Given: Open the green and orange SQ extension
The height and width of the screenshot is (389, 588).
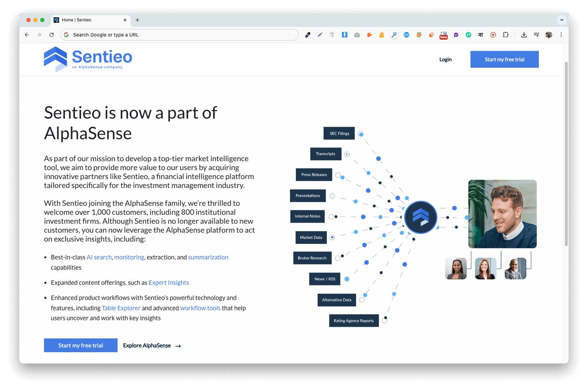Looking at the screenshot, I should [x=419, y=35].
